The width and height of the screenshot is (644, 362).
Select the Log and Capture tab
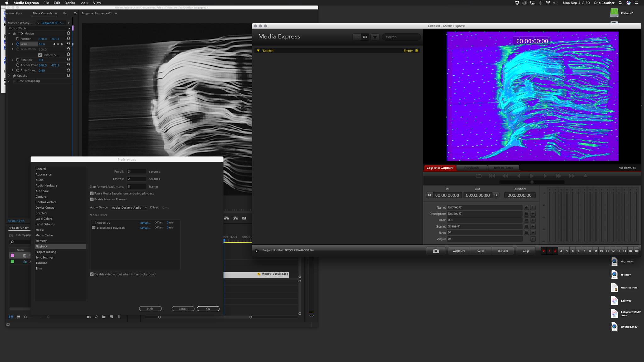point(440,168)
